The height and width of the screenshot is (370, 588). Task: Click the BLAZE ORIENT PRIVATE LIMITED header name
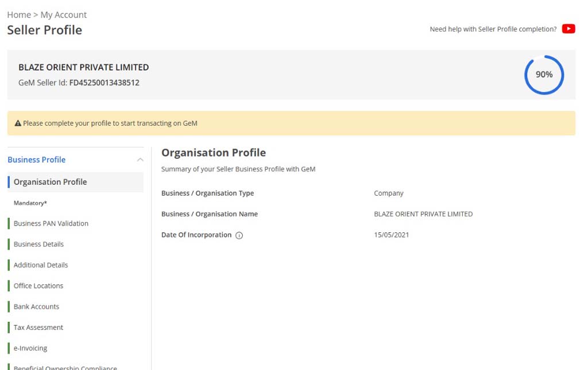84,67
